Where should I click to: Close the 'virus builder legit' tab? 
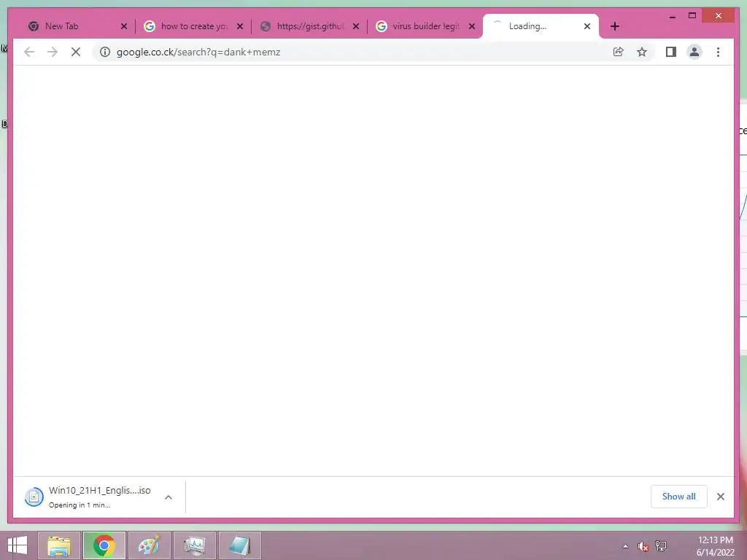[x=472, y=26]
